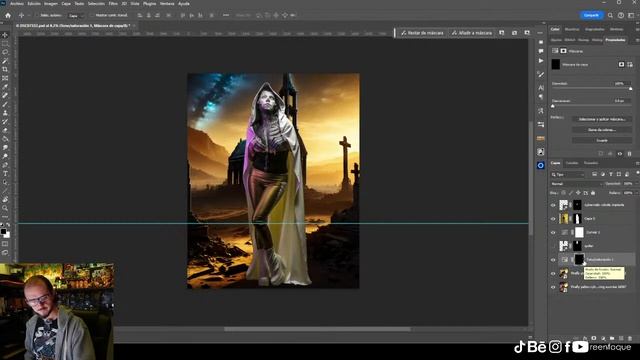Filter layers by text type icon

[611, 174]
